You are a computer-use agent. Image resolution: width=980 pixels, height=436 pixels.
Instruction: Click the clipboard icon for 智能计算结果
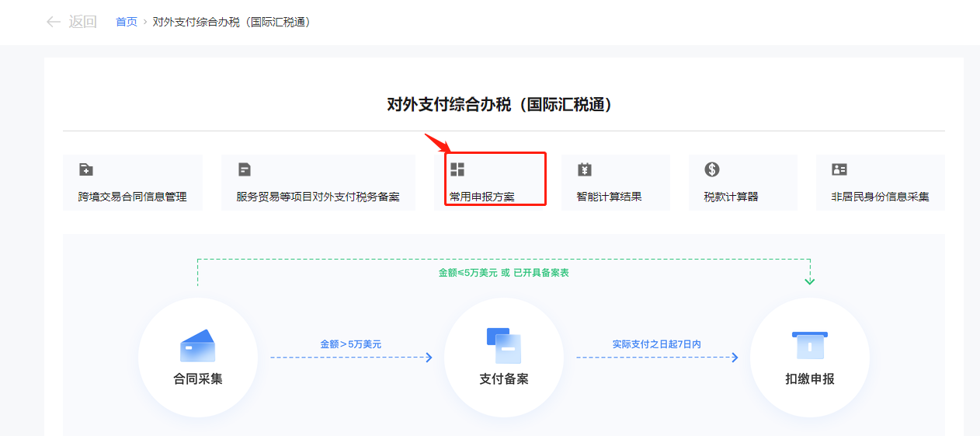click(585, 169)
